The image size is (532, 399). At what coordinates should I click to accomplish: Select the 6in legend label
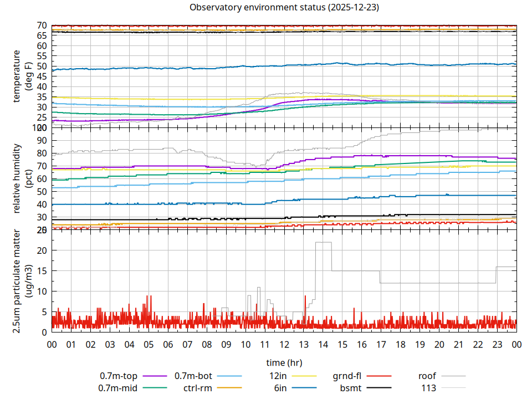[280, 388]
